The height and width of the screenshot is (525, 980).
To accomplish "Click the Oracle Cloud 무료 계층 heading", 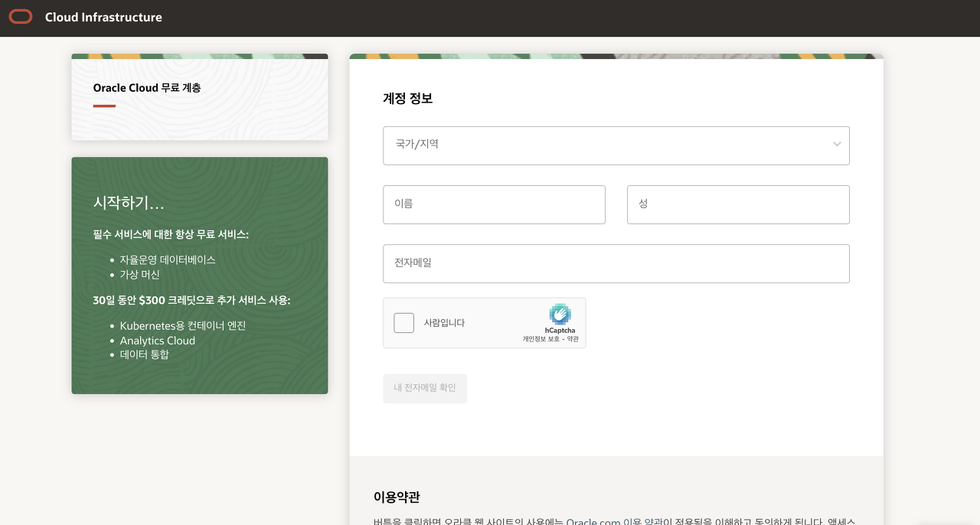I will pos(147,88).
